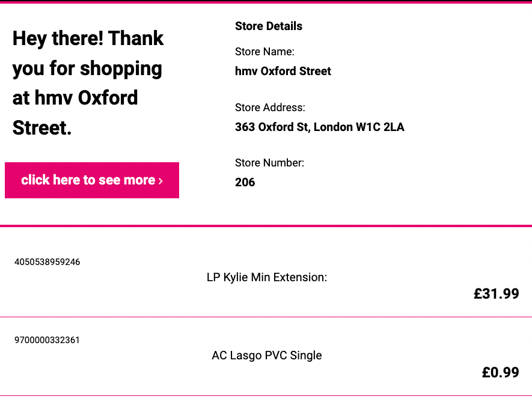The image size is (532, 399).
Task: Select the Store Address label
Action: [270, 108]
